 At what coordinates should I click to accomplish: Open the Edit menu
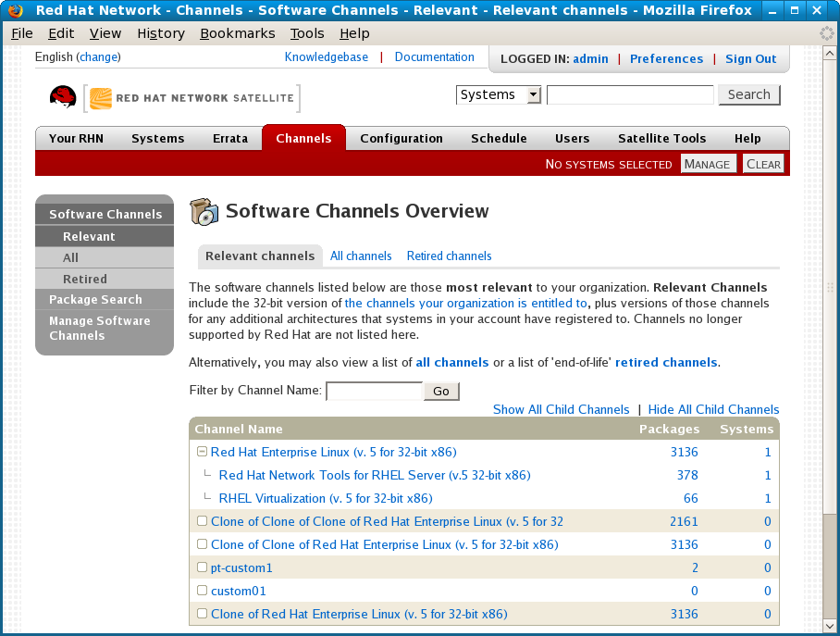(61, 33)
